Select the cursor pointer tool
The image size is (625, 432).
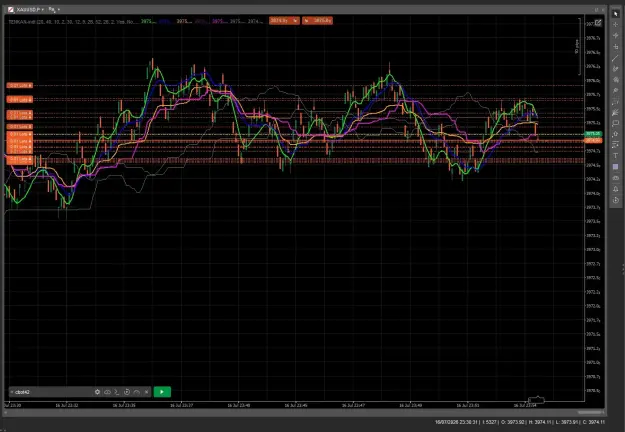[615, 14]
